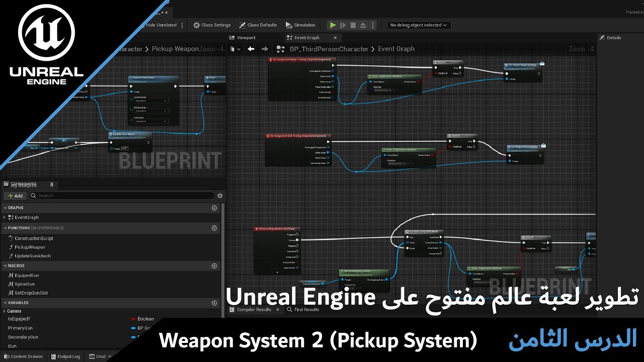The height and width of the screenshot is (362, 644).
Task: Open the graph bookmarks dropdown
Action: click(x=235, y=49)
